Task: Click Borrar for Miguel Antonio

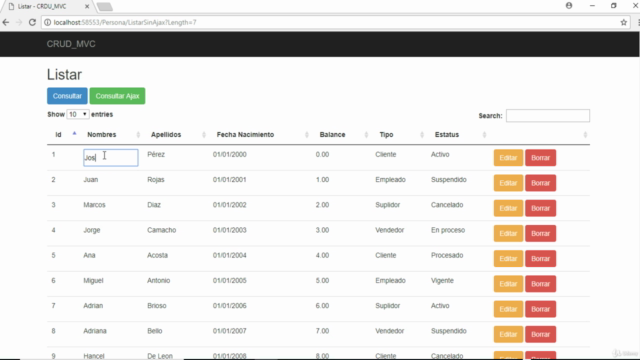Action: point(540,284)
